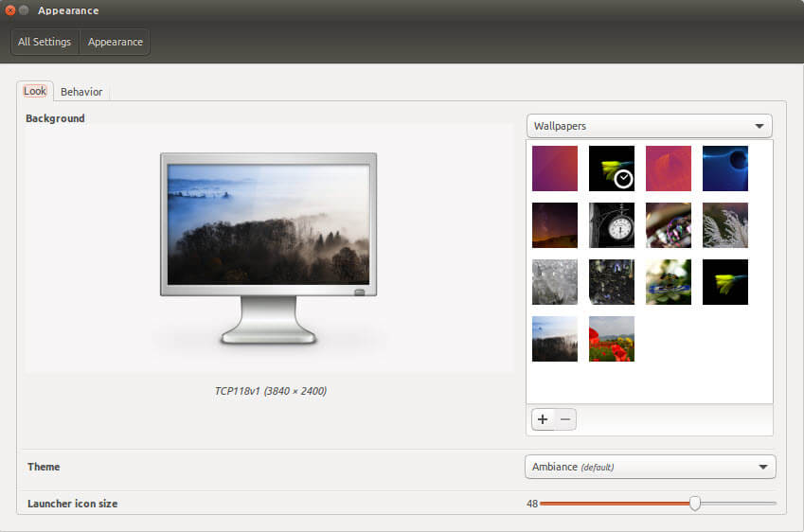Select the pocket watch black-and-white wallpaper

tap(611, 225)
